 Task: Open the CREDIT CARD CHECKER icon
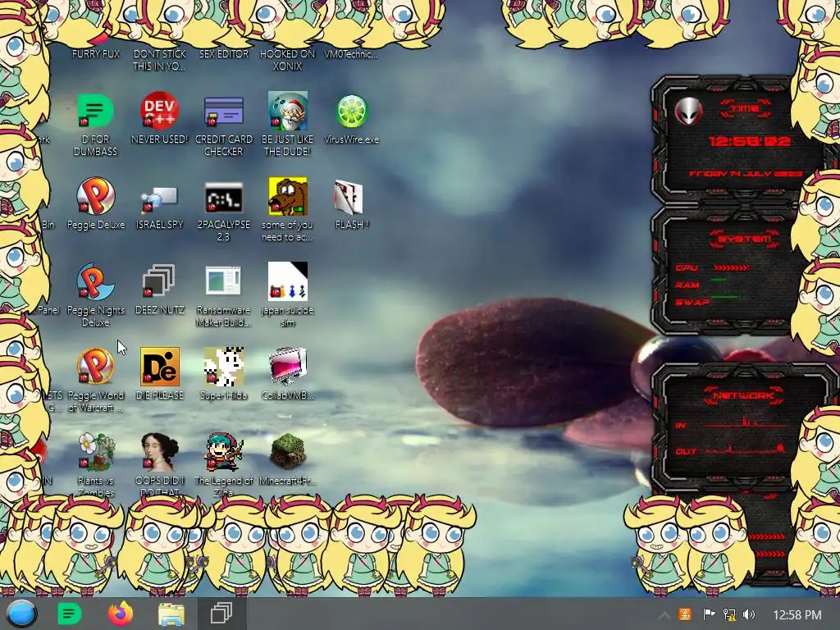tap(223, 111)
